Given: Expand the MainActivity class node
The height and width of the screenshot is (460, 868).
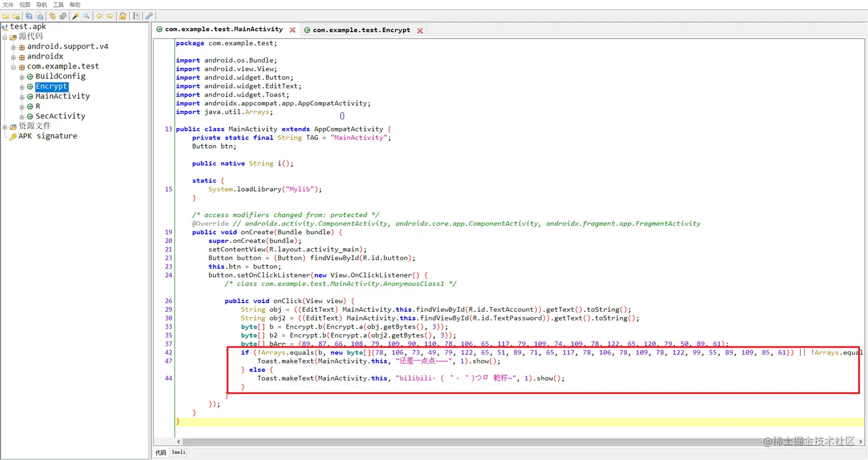Looking at the screenshot, I should click(22, 96).
